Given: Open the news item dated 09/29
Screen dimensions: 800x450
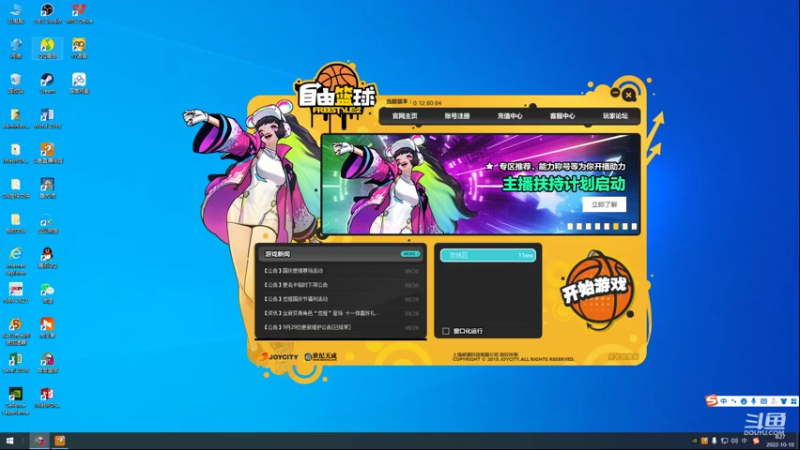Looking at the screenshot, I should [x=341, y=299].
